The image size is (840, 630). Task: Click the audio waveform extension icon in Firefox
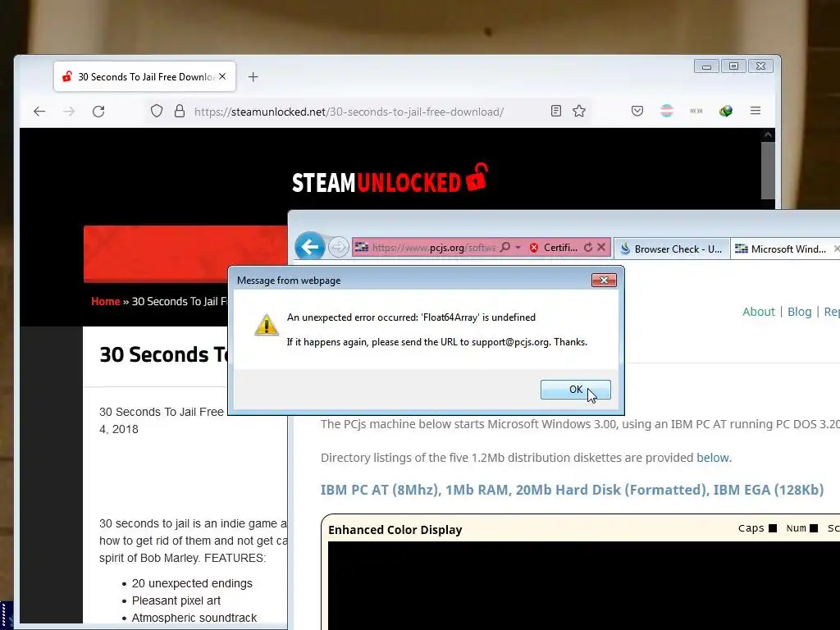coord(696,111)
